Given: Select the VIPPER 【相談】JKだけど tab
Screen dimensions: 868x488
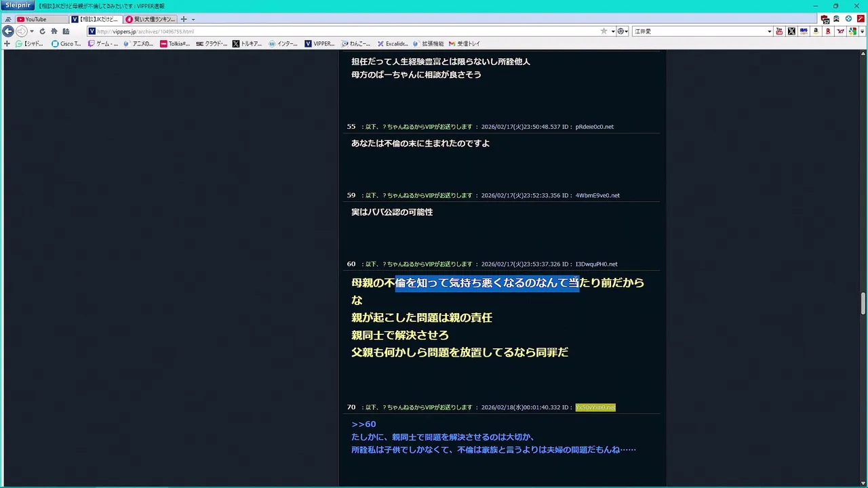Looking at the screenshot, I should click(96, 19).
